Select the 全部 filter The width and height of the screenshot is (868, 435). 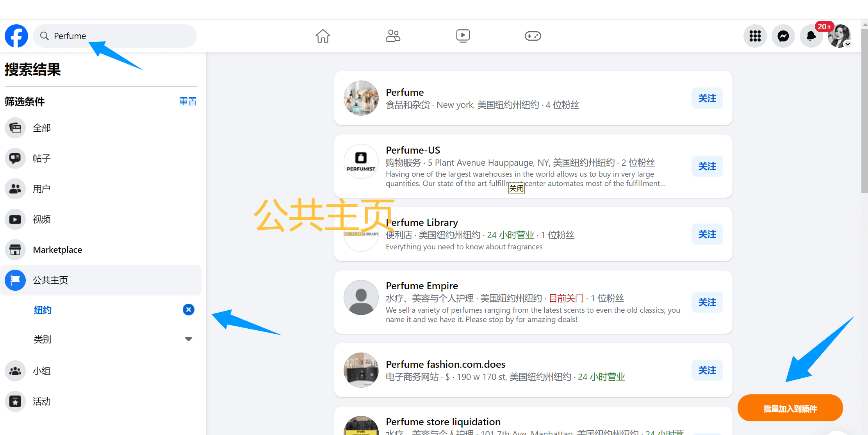point(101,128)
